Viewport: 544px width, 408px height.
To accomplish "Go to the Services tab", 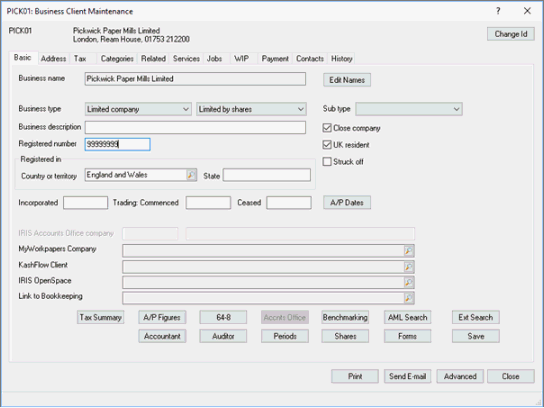I will (x=186, y=59).
